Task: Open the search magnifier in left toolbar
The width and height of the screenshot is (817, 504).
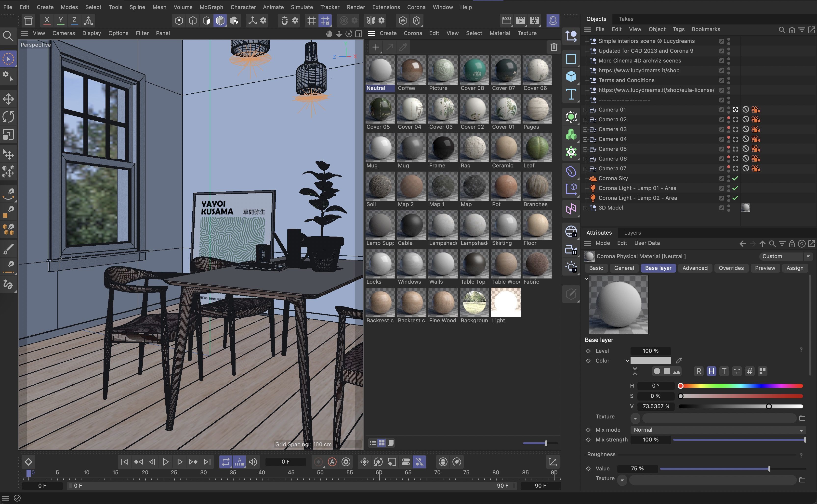Action: (8, 36)
